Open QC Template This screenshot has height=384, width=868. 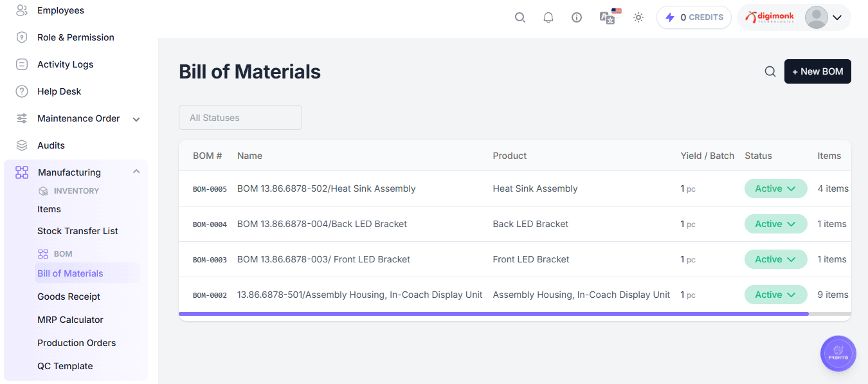coord(65,366)
